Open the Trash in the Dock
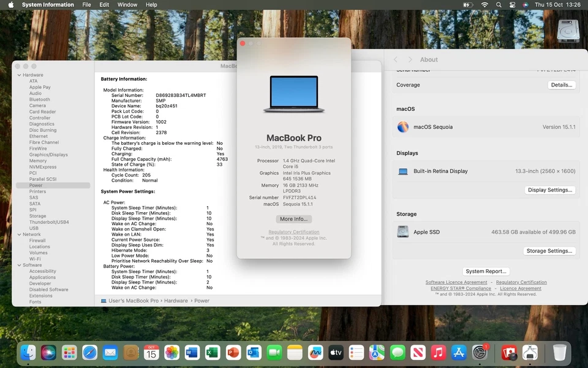588x368 pixels. pyautogui.click(x=559, y=353)
